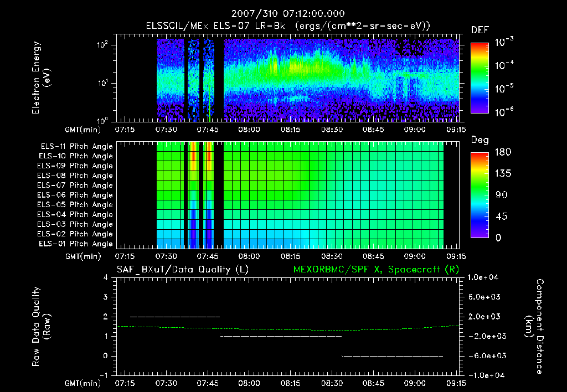Click the 10² tick on electron energy axis
Image resolution: width=567 pixels, height=392 pixels.
(x=102, y=45)
